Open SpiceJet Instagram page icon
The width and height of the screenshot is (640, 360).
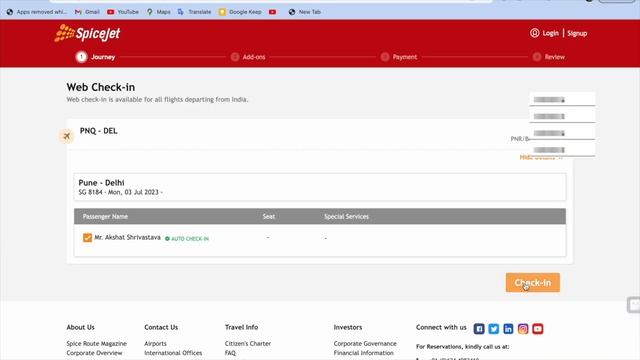point(523,329)
